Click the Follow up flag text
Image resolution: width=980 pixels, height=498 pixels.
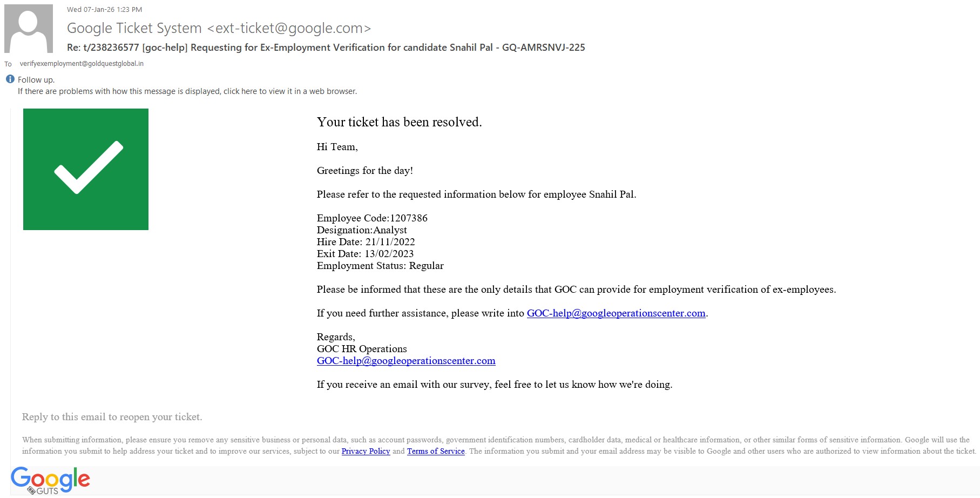point(36,80)
